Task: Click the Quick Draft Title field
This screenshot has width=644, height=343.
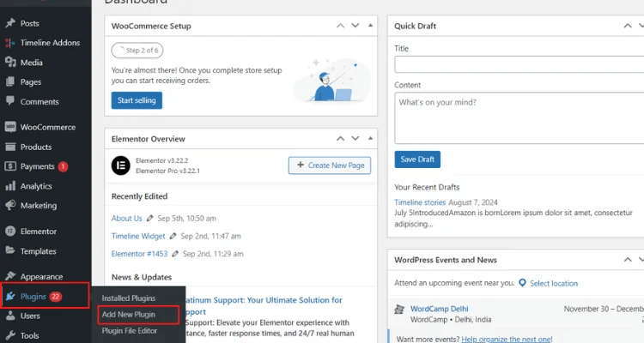Action: click(x=519, y=64)
